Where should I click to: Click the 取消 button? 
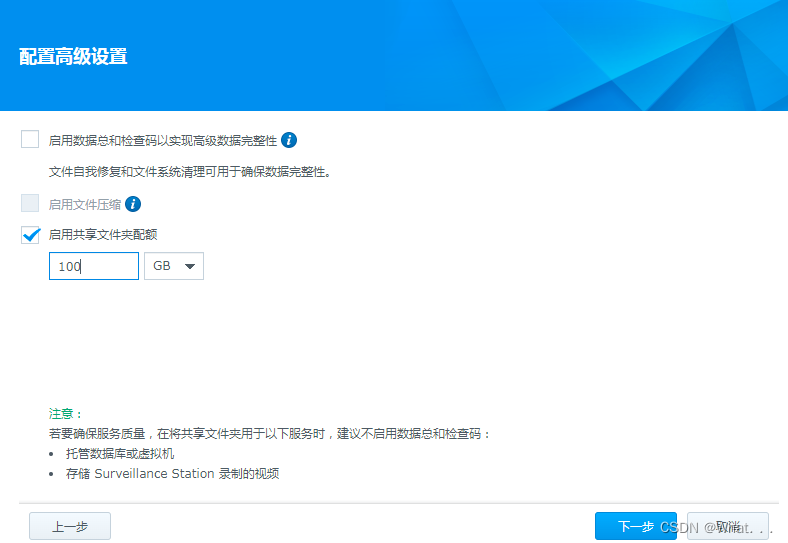click(x=728, y=526)
